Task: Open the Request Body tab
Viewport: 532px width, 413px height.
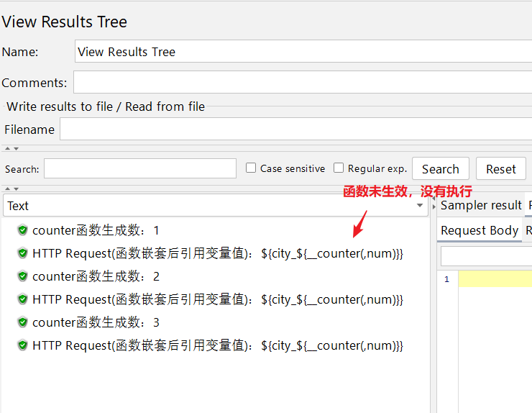Action: (x=479, y=230)
